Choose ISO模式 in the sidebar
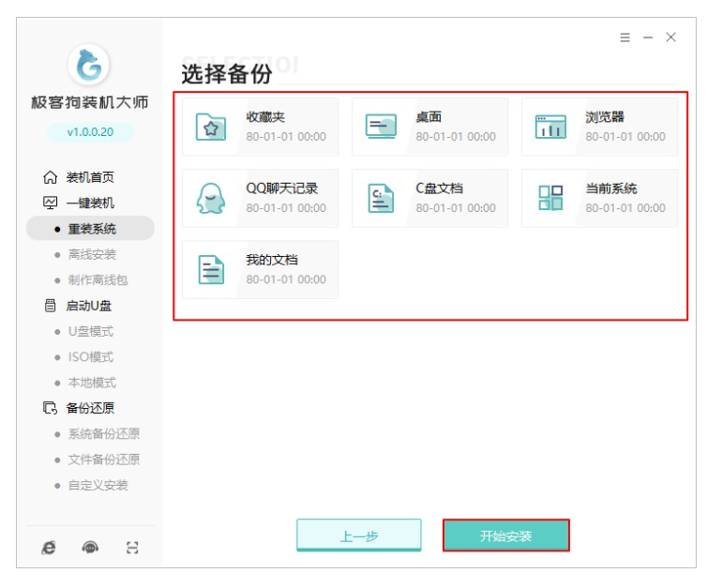722x588 pixels. (x=90, y=357)
